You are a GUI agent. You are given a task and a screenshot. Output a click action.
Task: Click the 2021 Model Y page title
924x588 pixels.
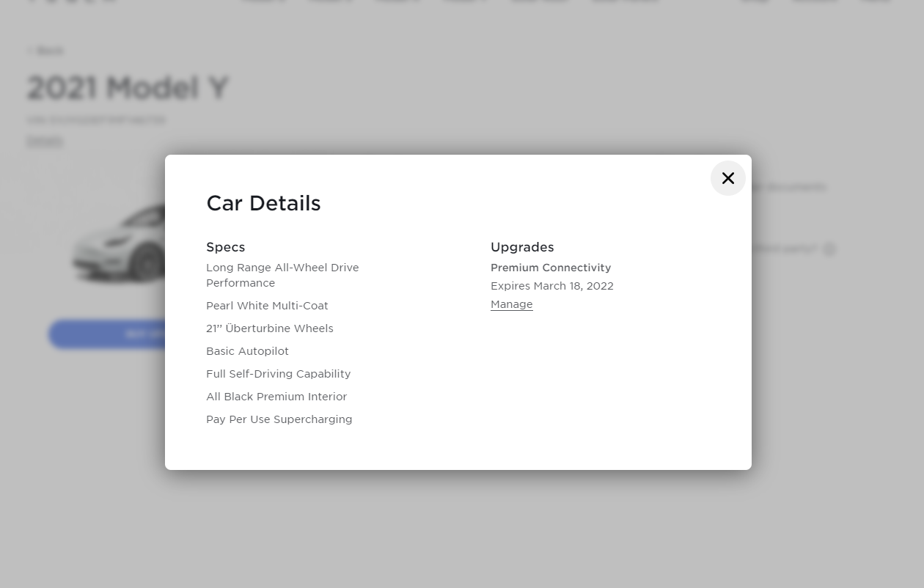pos(128,88)
